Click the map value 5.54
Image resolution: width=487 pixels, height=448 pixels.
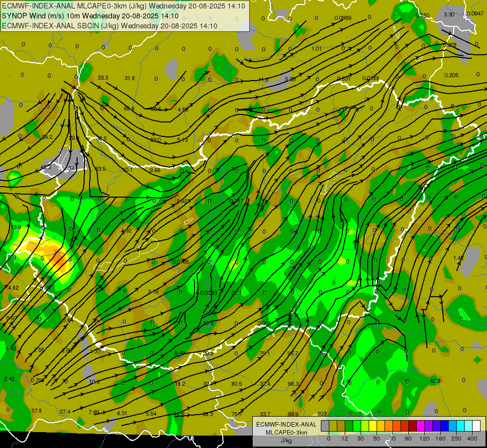pyautogui.click(x=151, y=414)
